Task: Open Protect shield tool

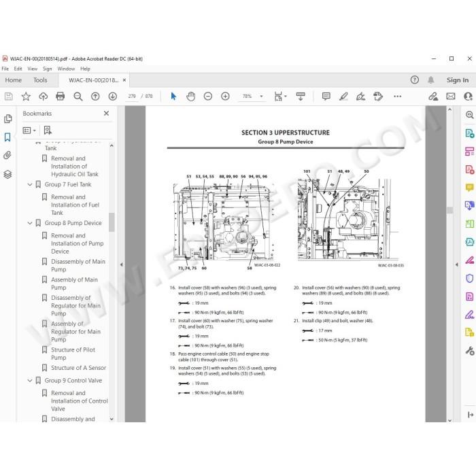Action: pos(470,278)
